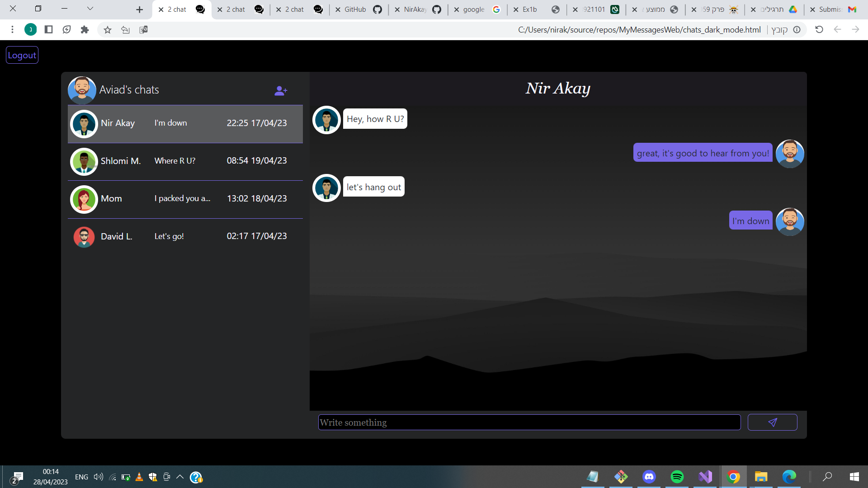Viewport: 868px width, 488px height.
Task: Expand the tab search chevron
Action: (x=90, y=9)
